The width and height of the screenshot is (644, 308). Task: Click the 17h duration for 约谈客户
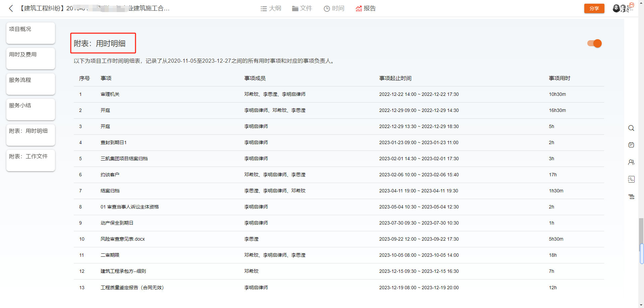click(x=553, y=175)
